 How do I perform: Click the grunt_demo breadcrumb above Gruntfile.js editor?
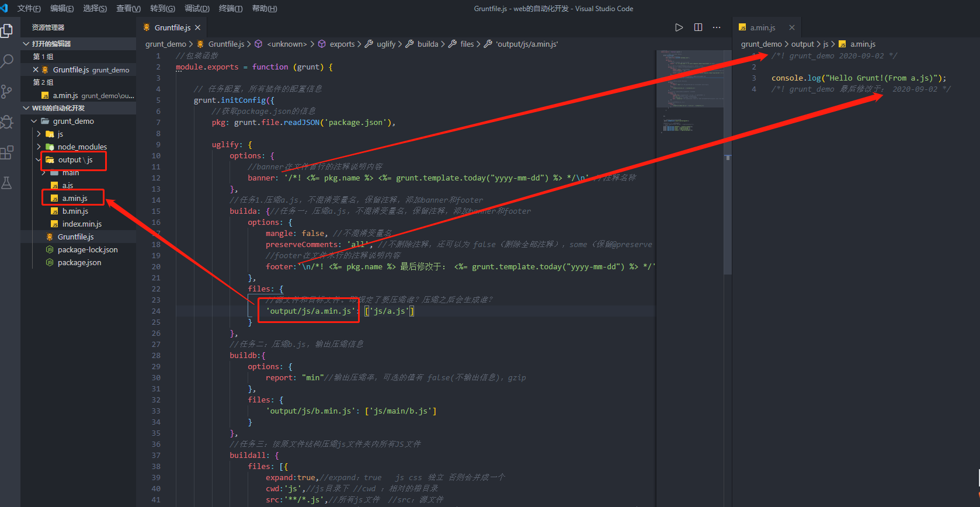(x=166, y=44)
